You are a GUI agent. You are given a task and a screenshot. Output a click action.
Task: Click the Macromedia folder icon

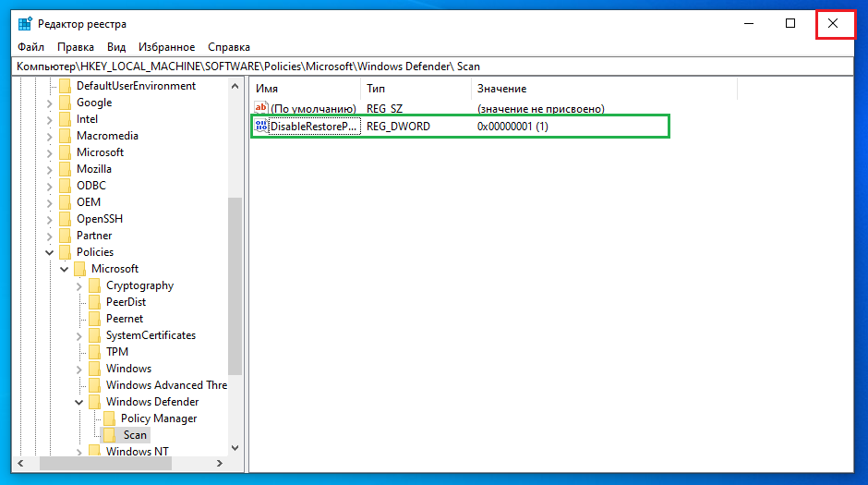point(65,136)
